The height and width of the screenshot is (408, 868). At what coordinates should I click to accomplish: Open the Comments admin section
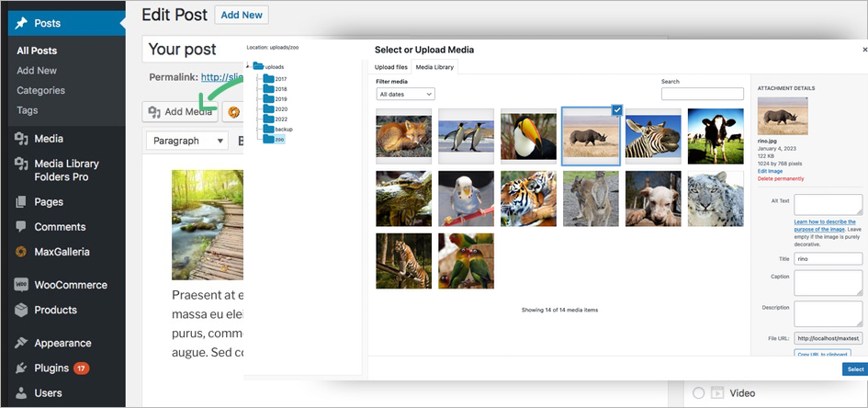60,226
